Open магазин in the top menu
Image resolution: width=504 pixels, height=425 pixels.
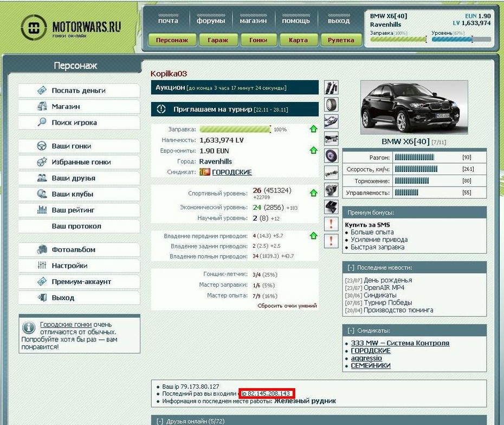click(x=253, y=21)
